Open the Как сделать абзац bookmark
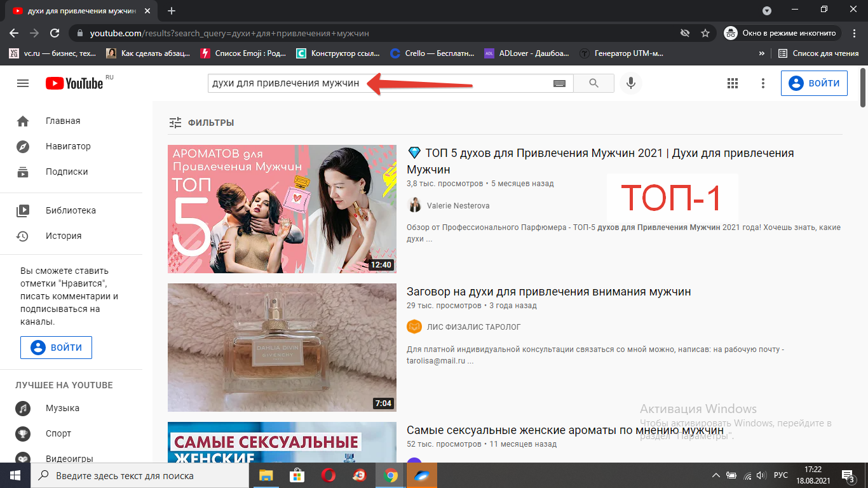 coord(149,53)
